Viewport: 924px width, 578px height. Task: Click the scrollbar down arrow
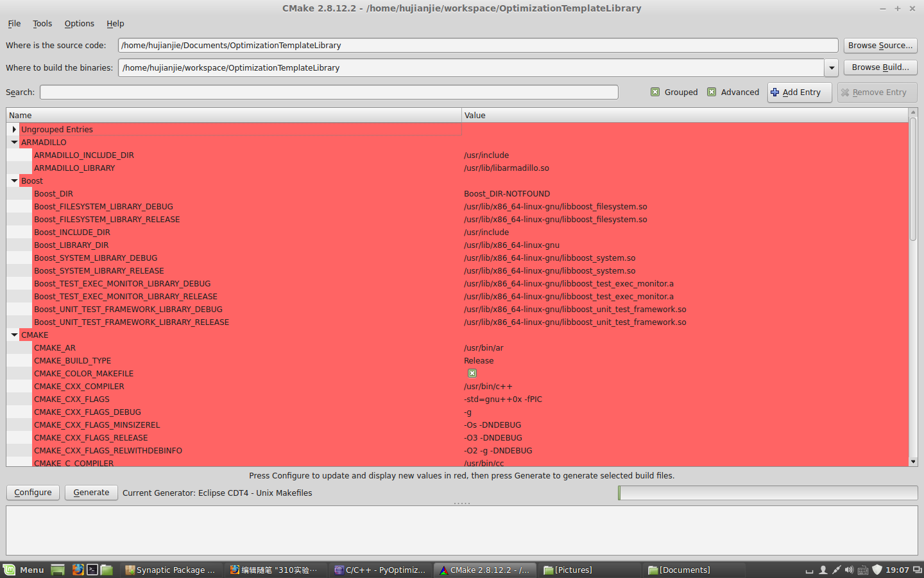[913, 461]
